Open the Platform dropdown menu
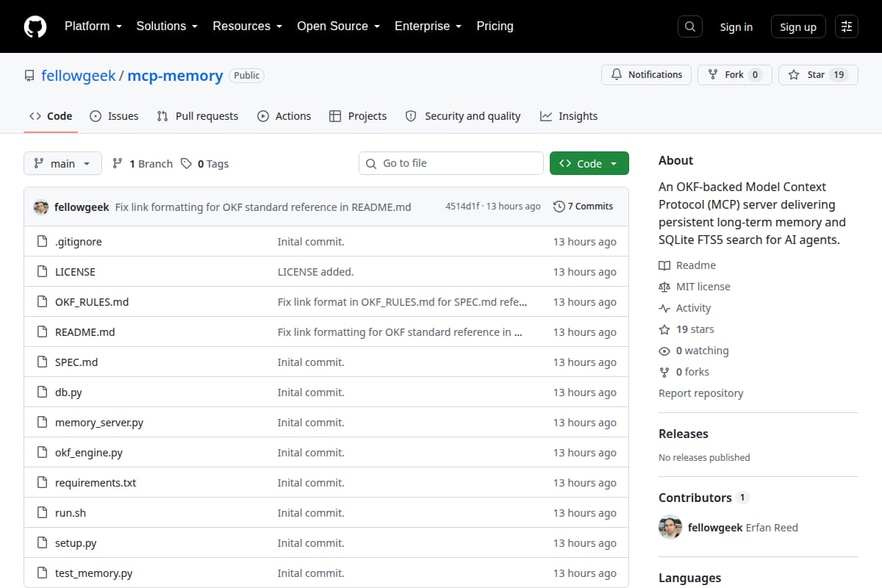The height and width of the screenshot is (588, 882). tap(93, 26)
